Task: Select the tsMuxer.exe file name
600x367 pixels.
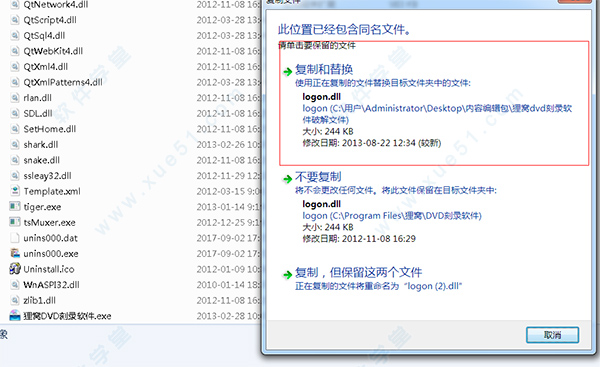Action: (49, 222)
